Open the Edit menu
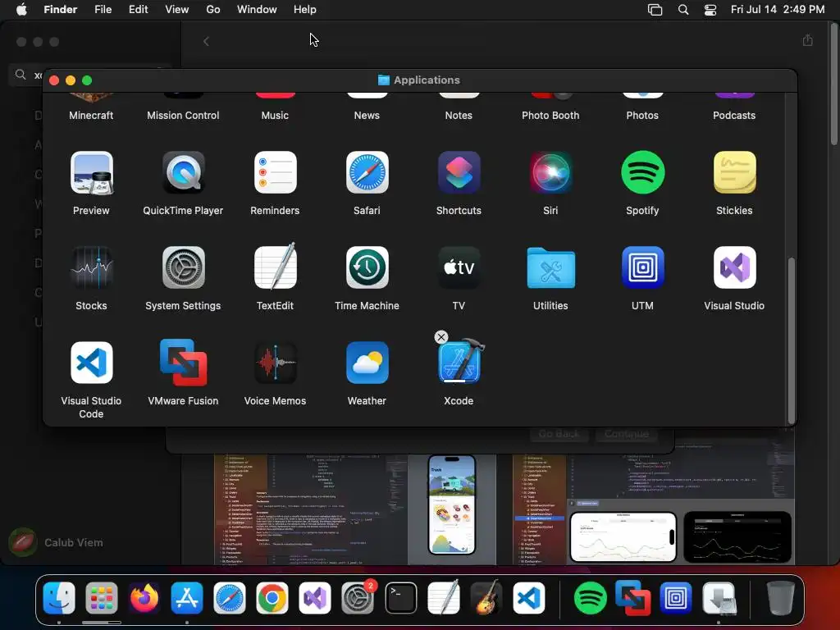Image resolution: width=840 pixels, height=630 pixels. pyautogui.click(x=138, y=10)
